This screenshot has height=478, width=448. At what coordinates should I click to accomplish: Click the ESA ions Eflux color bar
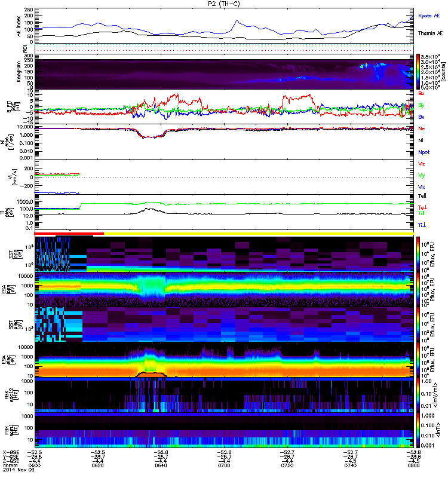[418, 289]
